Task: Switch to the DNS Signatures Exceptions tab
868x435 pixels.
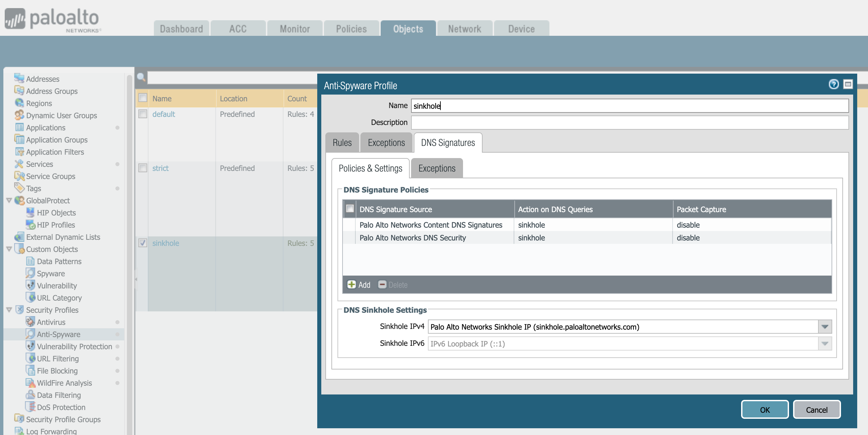Action: [437, 168]
